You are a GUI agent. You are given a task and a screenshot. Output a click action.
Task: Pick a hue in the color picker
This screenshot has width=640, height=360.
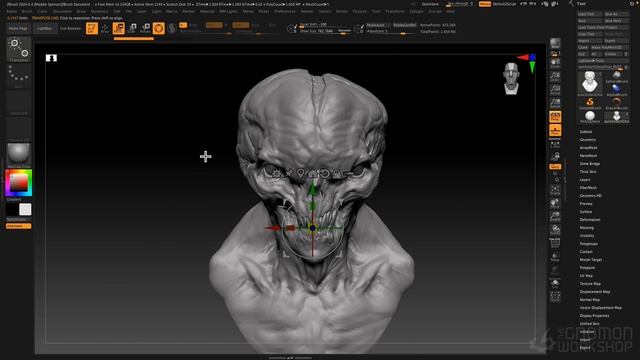(18, 183)
